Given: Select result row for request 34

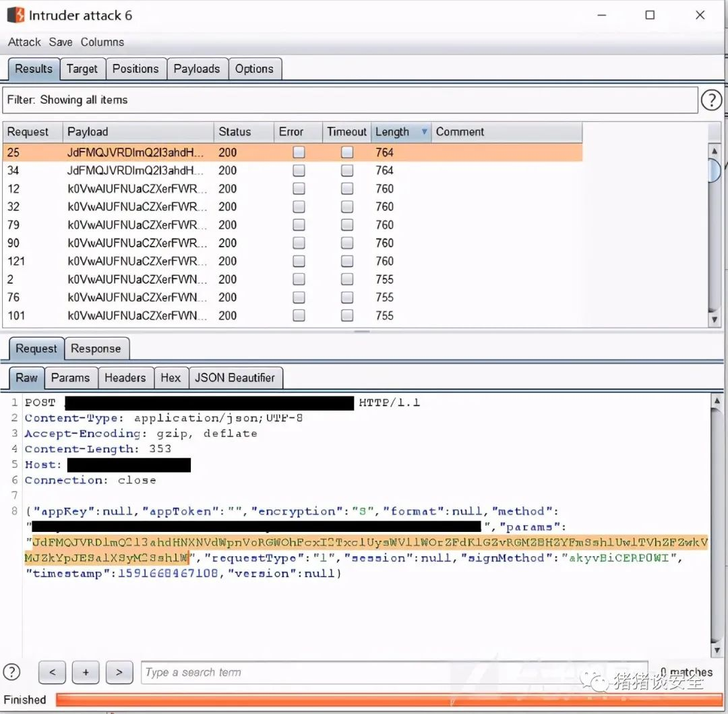Looking at the screenshot, I should click(293, 171).
